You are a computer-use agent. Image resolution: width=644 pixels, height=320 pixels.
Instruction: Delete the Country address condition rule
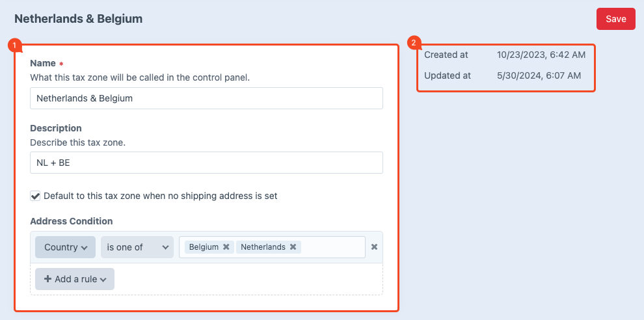click(374, 247)
